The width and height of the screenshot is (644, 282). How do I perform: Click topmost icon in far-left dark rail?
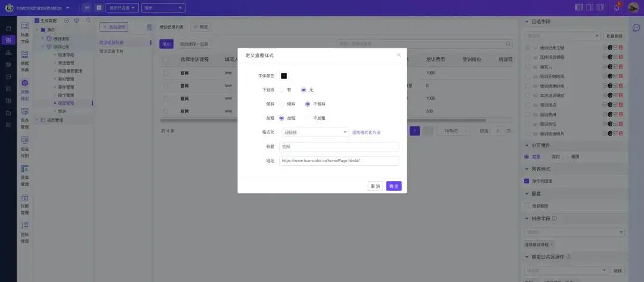pos(8,29)
